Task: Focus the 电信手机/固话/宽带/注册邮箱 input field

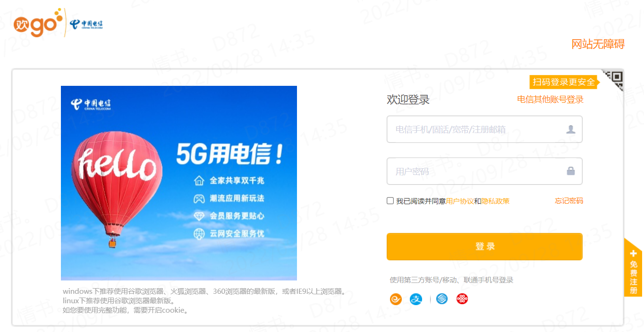Action: click(x=484, y=129)
